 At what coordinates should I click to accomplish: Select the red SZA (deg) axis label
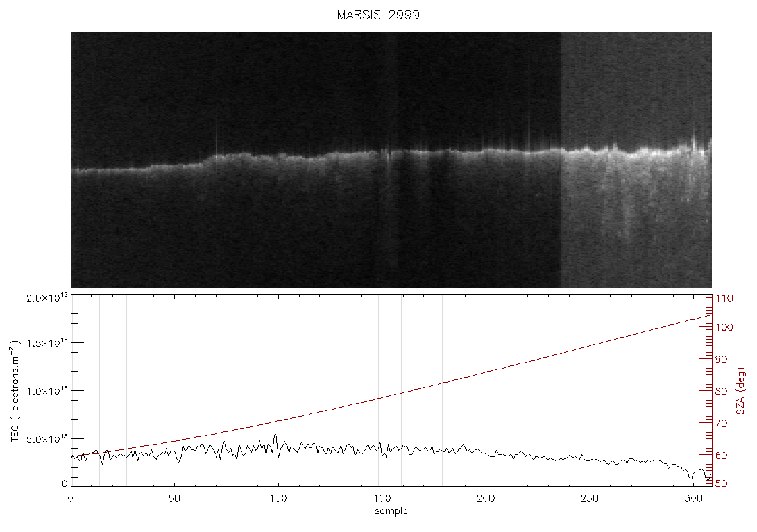coord(742,391)
